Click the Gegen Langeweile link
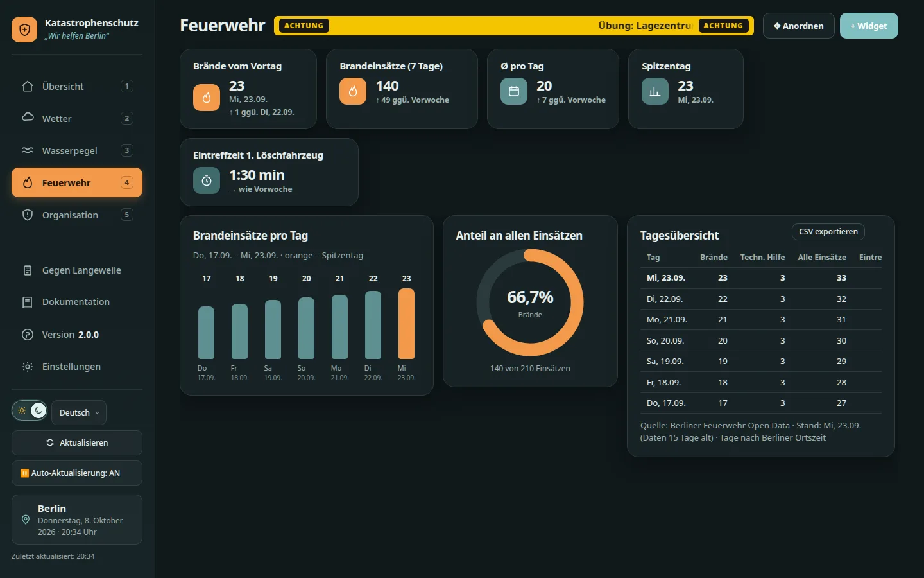Image resolution: width=924 pixels, height=578 pixels. point(77,270)
